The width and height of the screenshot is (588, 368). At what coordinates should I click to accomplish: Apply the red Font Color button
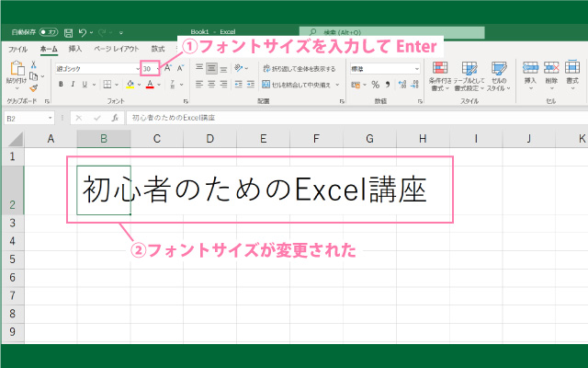pyautogui.click(x=150, y=85)
